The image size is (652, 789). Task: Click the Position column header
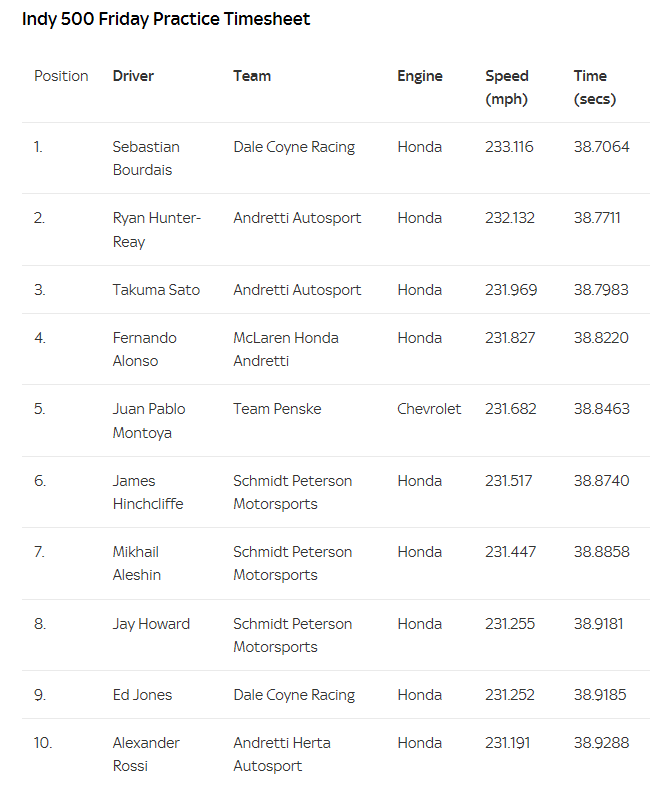61,76
